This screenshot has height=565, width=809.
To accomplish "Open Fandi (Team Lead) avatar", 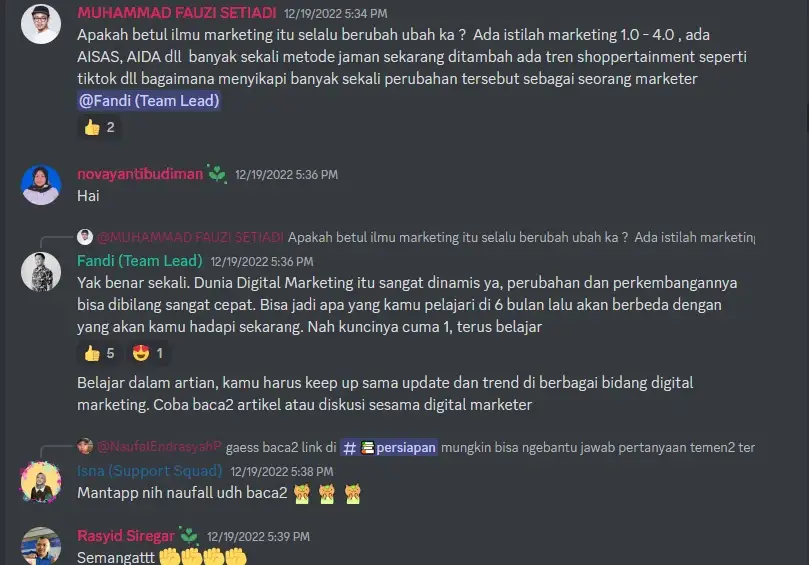I will point(41,271).
